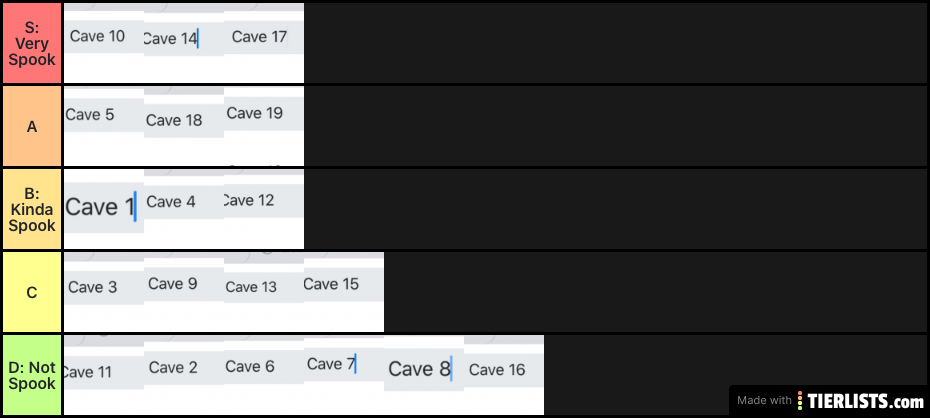Viewport: 930px width, 419px height.
Task: Click the Cave 12 tile
Action: (x=264, y=209)
